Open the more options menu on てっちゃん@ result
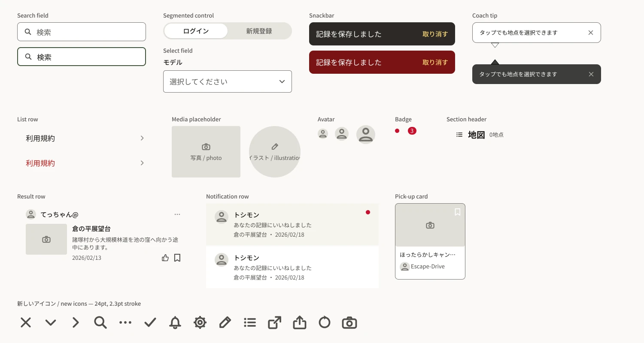This screenshot has height=343, width=644. (177, 214)
